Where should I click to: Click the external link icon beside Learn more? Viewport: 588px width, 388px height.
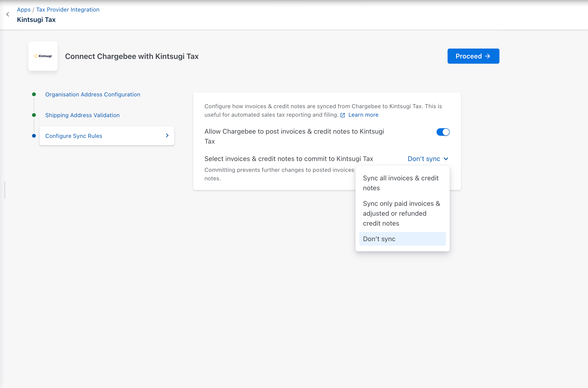343,115
